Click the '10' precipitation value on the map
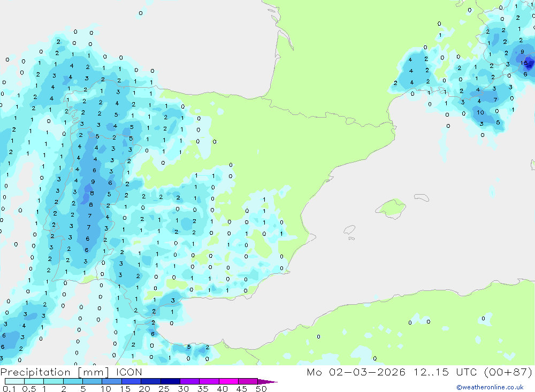This screenshot has height=392, width=535. 480,112
